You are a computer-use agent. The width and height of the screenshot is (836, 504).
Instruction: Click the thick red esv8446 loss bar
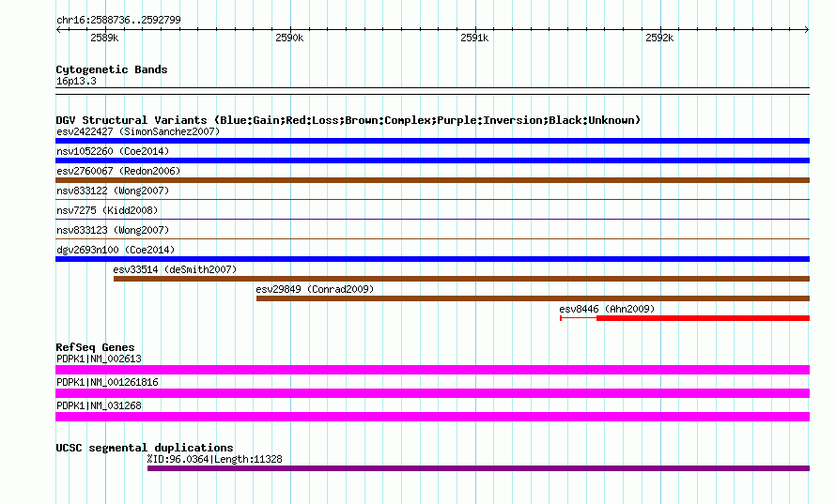click(704, 318)
